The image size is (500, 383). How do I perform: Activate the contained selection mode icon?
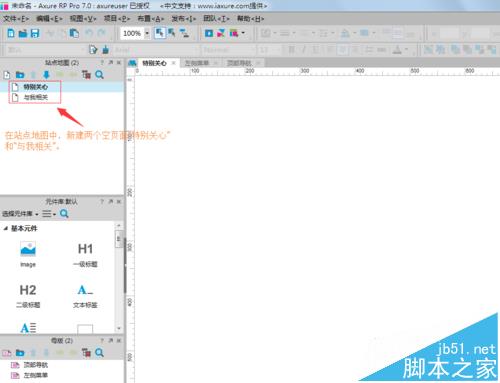(x=172, y=33)
